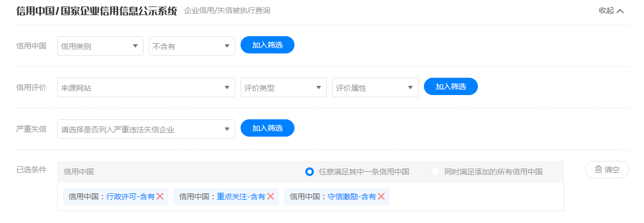Click the 信用中国/国家企业信用信息公示系统 heading
The width and height of the screenshot is (644, 223).
[x=97, y=11]
